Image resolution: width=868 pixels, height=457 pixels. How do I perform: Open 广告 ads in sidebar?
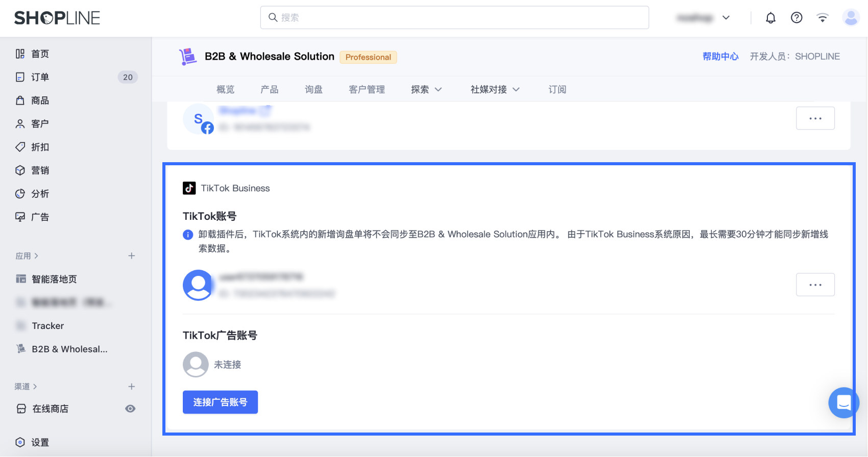[40, 217]
